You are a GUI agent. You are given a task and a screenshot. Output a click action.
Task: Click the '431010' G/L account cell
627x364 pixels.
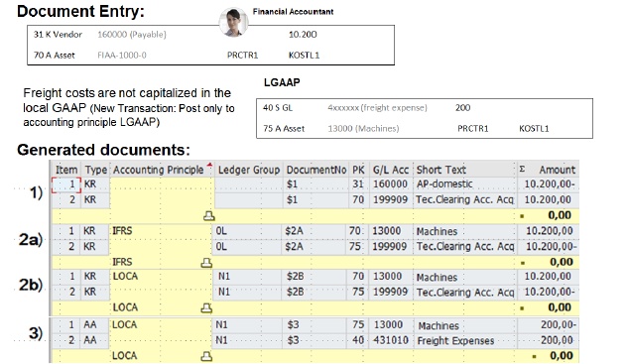click(x=391, y=340)
